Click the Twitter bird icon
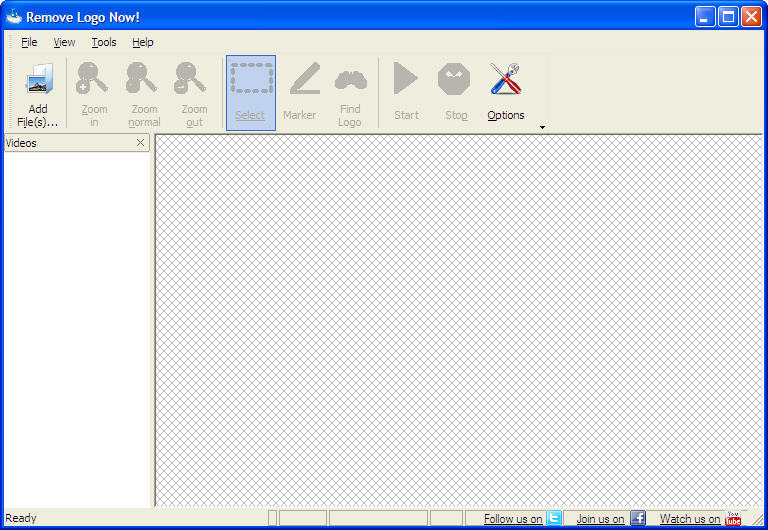 pyautogui.click(x=553, y=518)
